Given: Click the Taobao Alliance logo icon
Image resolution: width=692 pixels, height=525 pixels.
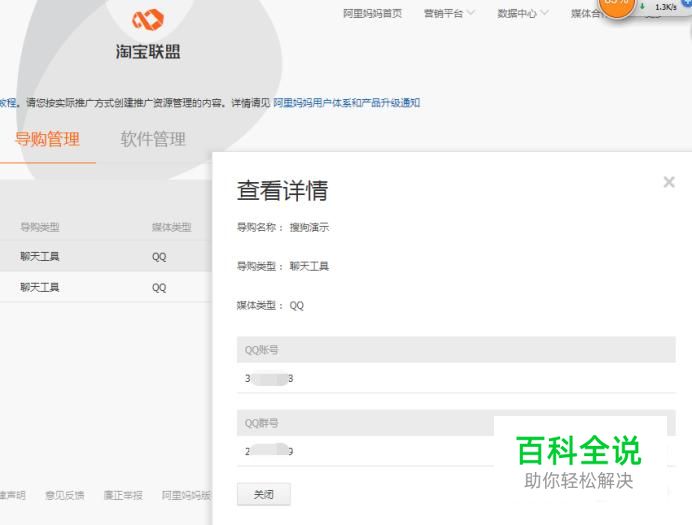Looking at the screenshot, I should click(148, 19).
